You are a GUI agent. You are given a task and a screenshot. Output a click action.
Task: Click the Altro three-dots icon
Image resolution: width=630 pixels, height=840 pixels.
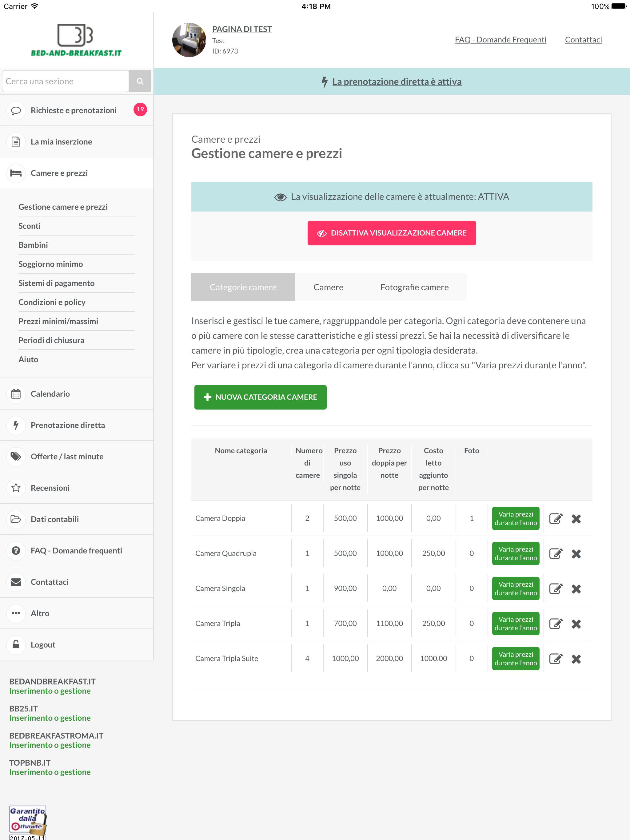click(x=16, y=613)
